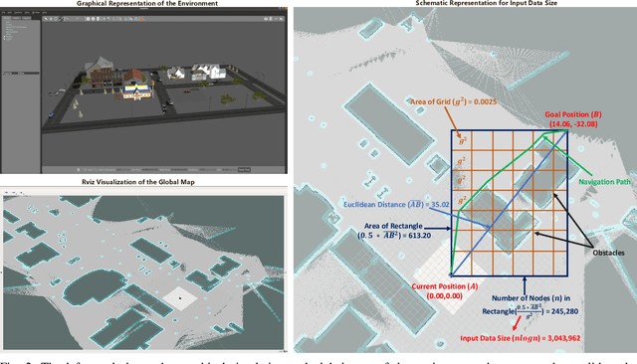
Task: Toggle the snap tool in Gazebo toolbar
Action: pyautogui.click(x=136, y=19)
